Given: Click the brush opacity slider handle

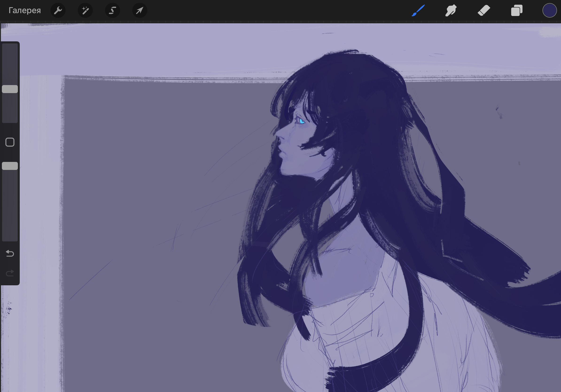Looking at the screenshot, I should pyautogui.click(x=10, y=166).
